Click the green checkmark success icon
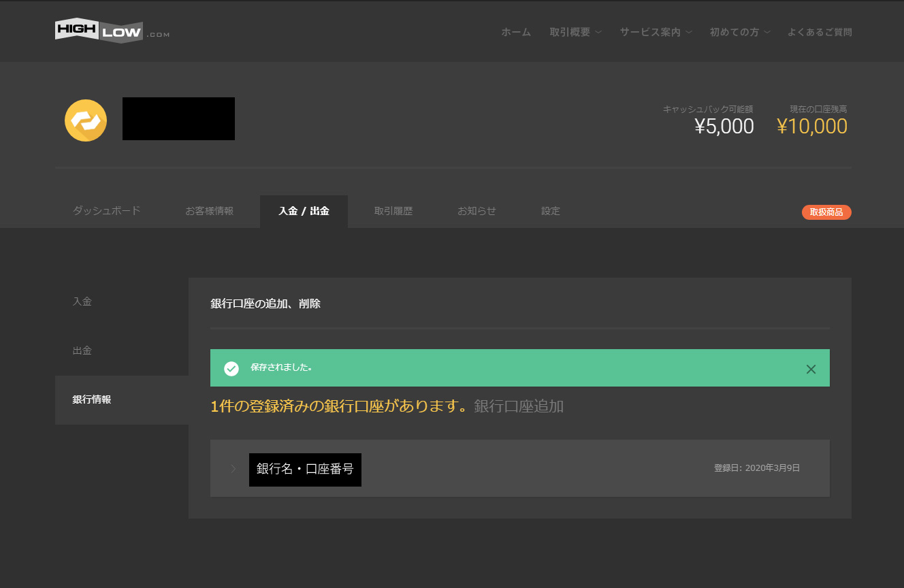 (x=231, y=368)
